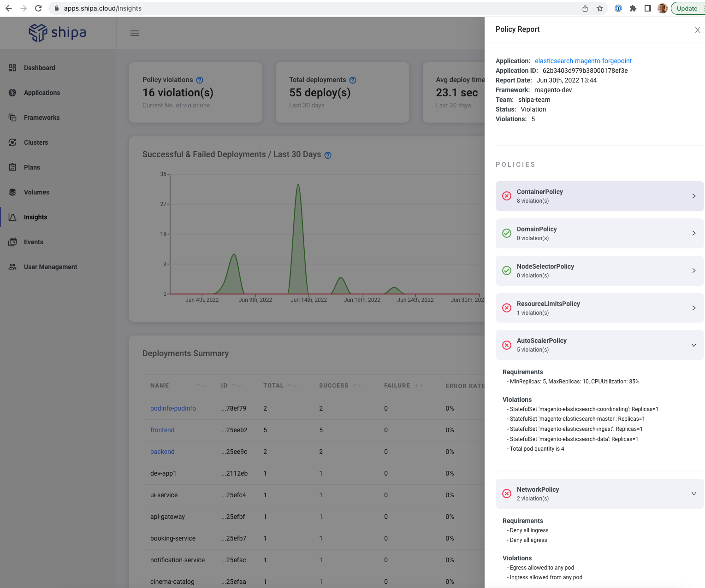Click the browser back arrow
Image resolution: width=705 pixels, height=588 pixels.
[8, 8]
